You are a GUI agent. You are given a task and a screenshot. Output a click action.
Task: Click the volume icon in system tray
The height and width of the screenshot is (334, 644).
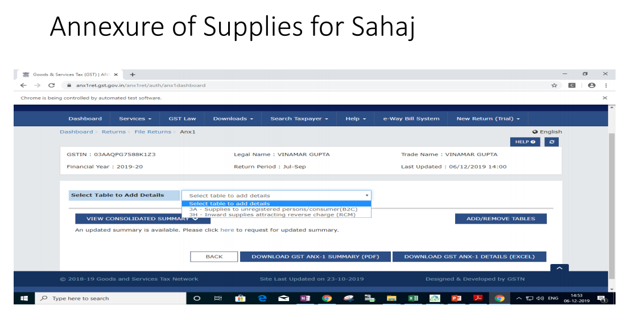click(x=540, y=298)
